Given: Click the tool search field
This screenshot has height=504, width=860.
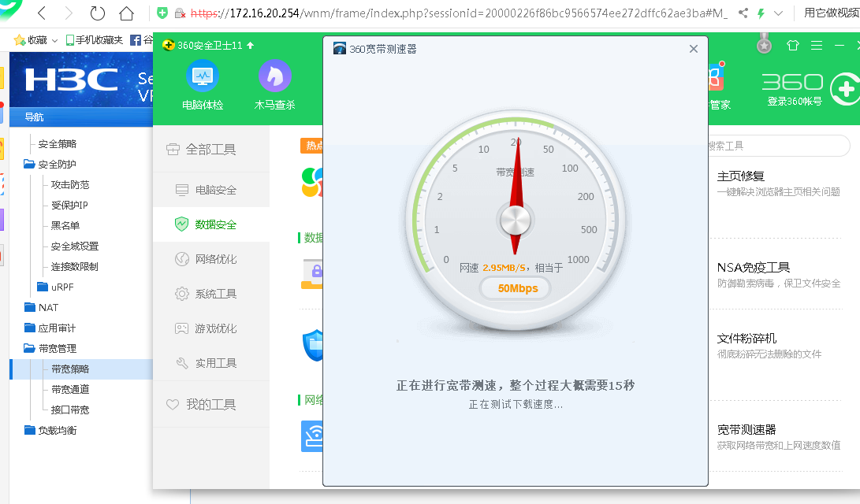Looking at the screenshot, I should [779, 146].
